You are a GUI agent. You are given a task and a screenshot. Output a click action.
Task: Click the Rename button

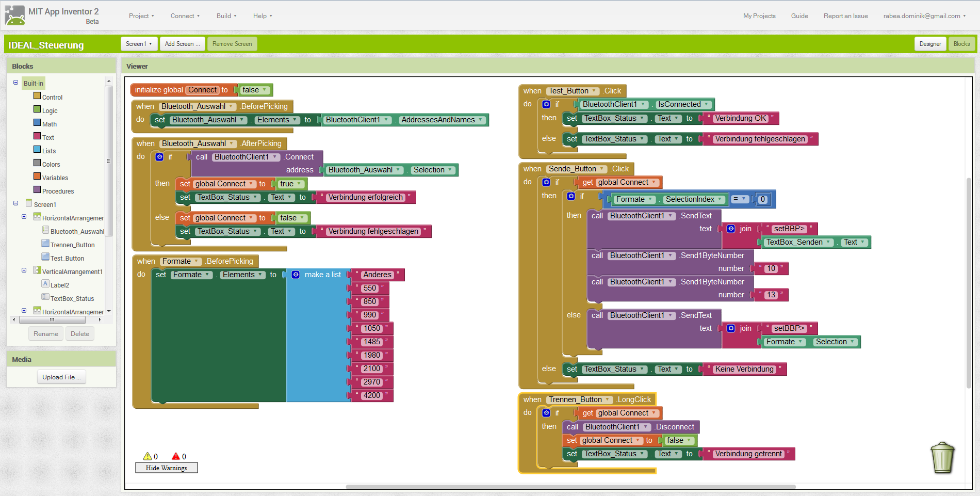[46, 333]
